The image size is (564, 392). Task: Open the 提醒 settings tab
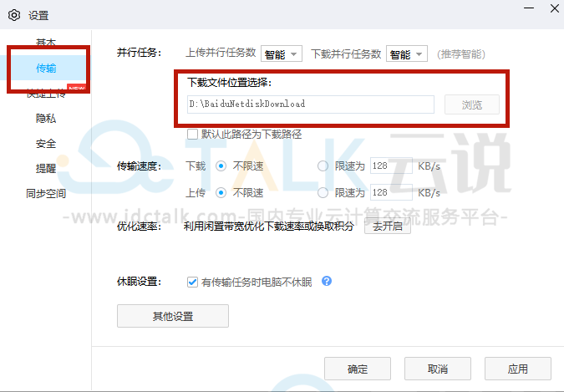tap(46, 169)
